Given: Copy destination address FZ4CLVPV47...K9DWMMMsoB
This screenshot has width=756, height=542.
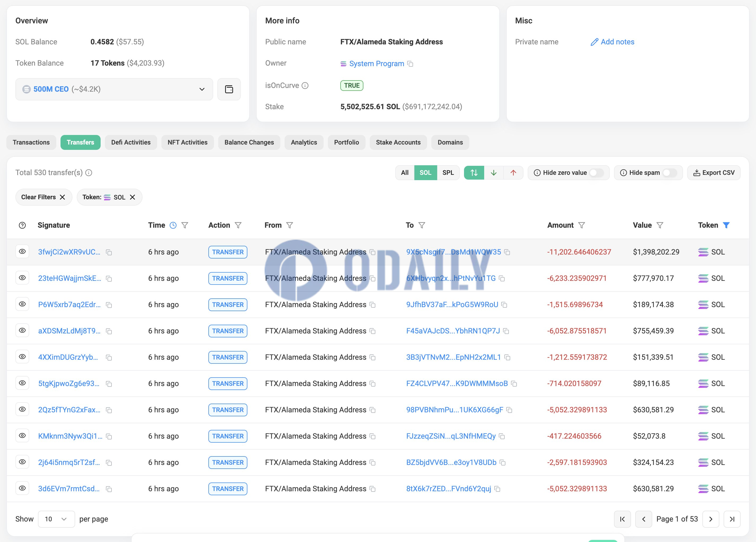Looking at the screenshot, I should [514, 384].
